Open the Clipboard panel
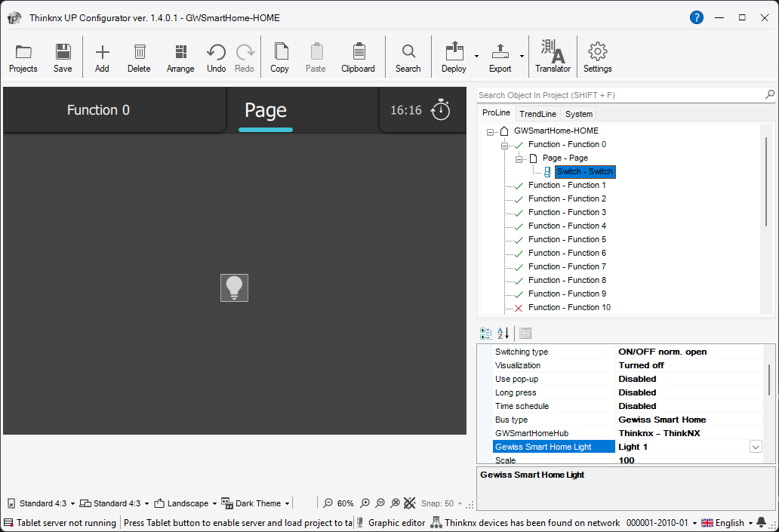Image resolution: width=779 pixels, height=532 pixels. pyautogui.click(x=358, y=58)
